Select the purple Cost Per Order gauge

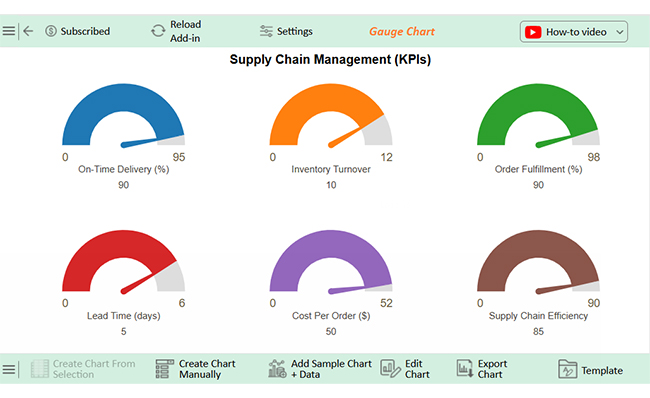pos(331,261)
